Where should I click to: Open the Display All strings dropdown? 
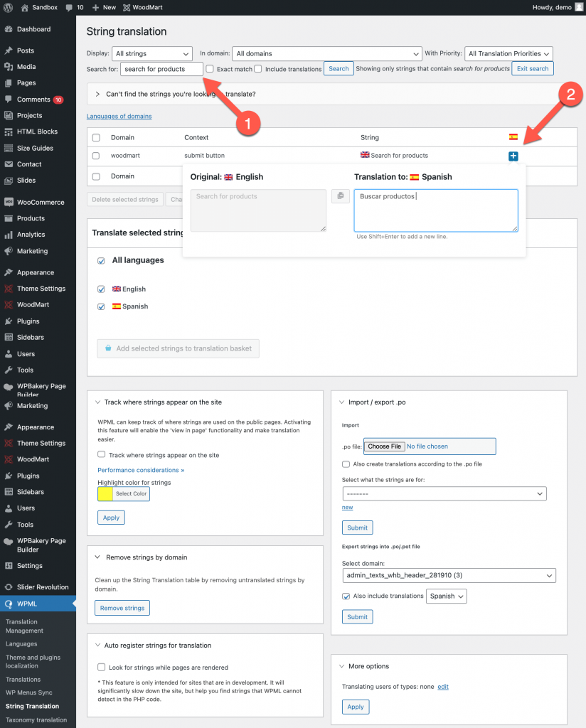[152, 54]
